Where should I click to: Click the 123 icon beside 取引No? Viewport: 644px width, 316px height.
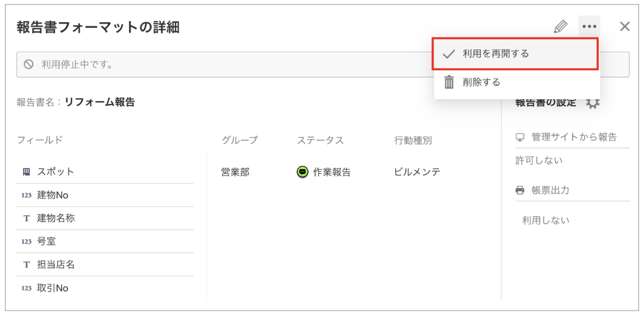tap(27, 288)
